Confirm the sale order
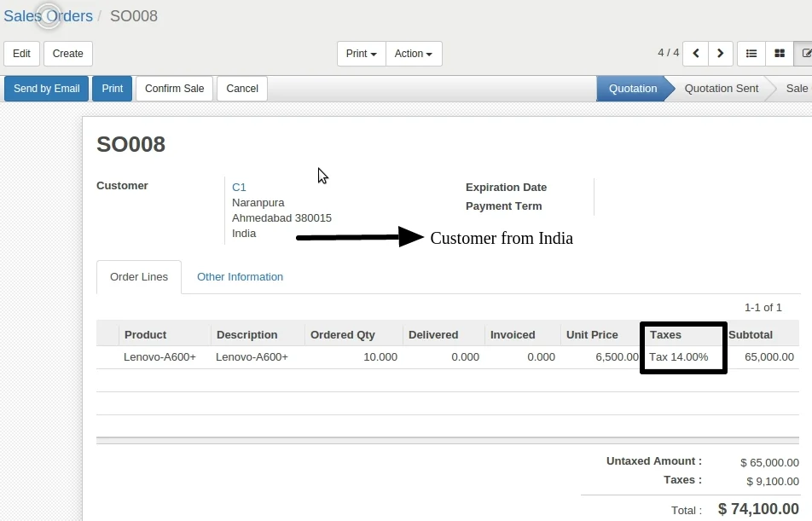This screenshot has height=521, width=812. pyautogui.click(x=174, y=88)
